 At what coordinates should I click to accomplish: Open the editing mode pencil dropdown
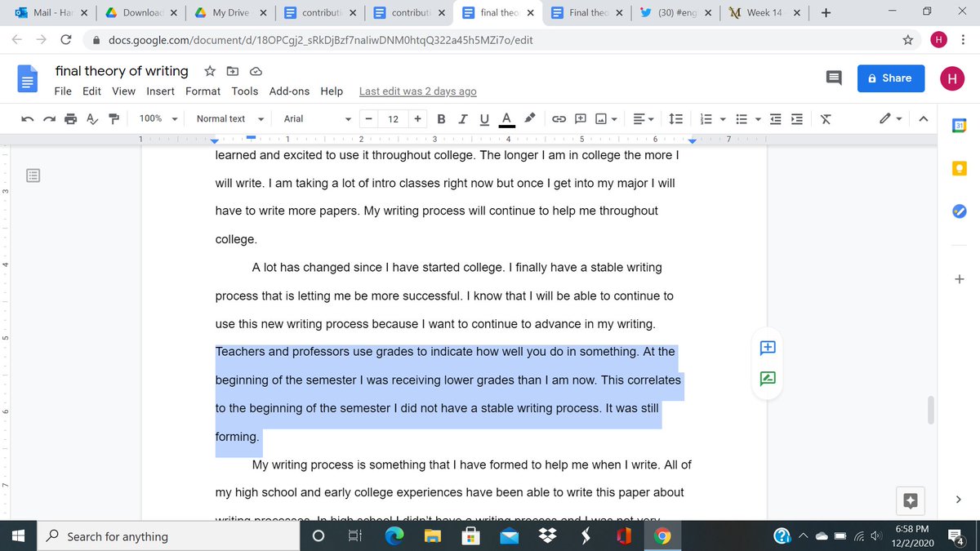[x=890, y=119]
